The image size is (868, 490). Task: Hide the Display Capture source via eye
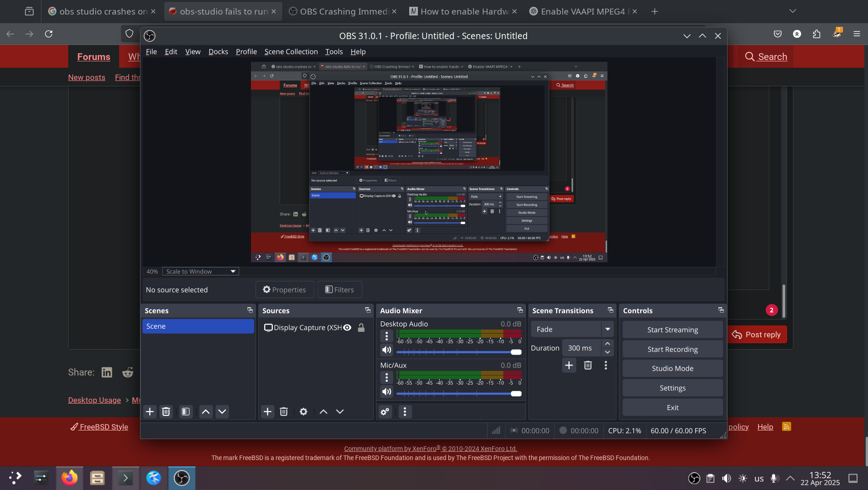click(x=347, y=328)
